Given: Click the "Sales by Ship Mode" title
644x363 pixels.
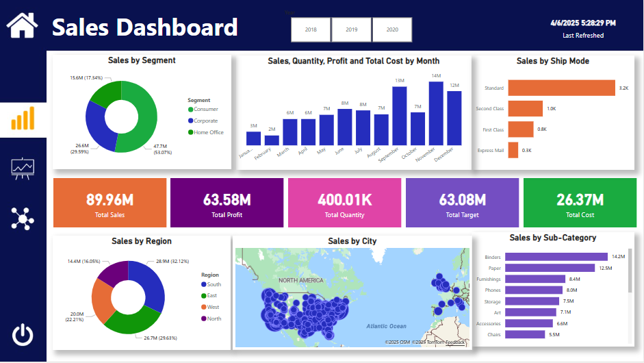Looking at the screenshot, I should [553, 61].
